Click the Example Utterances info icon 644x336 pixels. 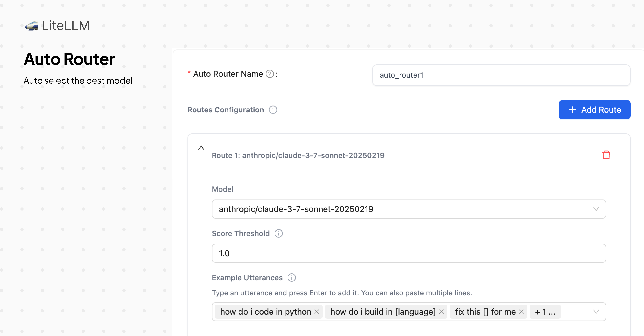point(292,278)
